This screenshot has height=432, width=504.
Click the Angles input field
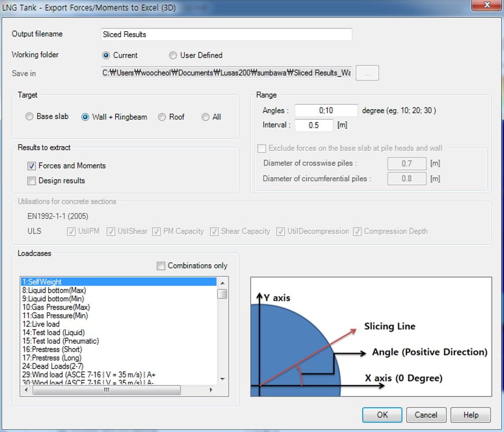(326, 110)
